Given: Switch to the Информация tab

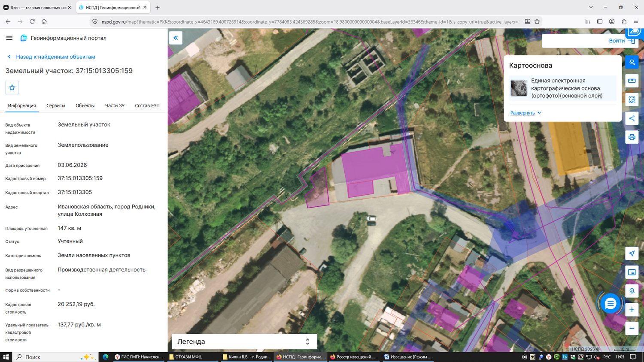Looking at the screenshot, I should tap(22, 106).
